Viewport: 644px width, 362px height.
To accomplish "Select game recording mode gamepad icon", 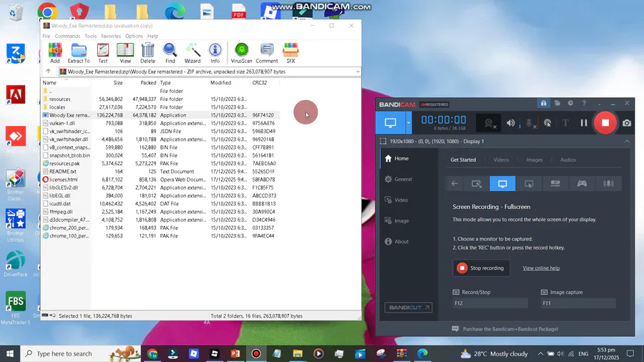I will pos(582,183).
